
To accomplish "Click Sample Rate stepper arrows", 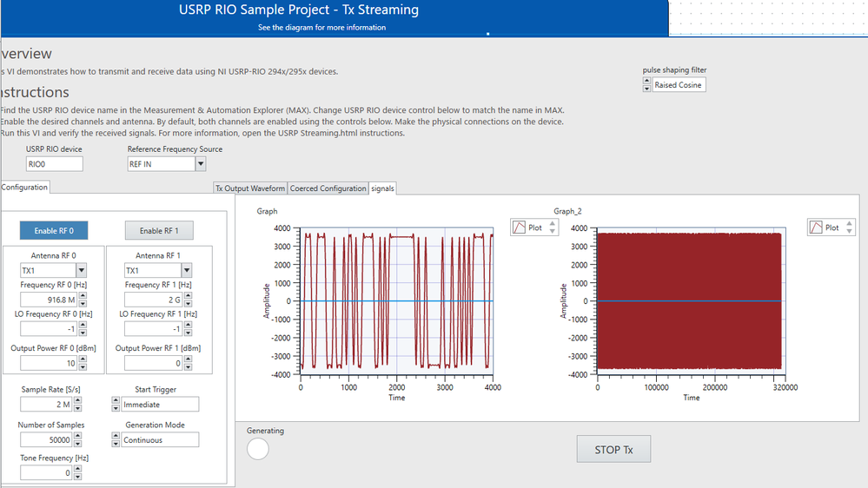I will [x=77, y=405].
